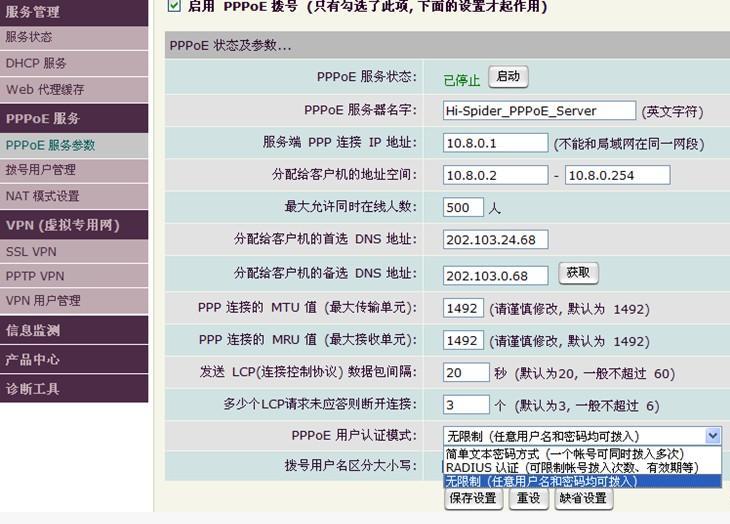Open NAT 模式设置 in the sidebar
This screenshot has width=730, height=524.
pyautogui.click(x=74, y=196)
